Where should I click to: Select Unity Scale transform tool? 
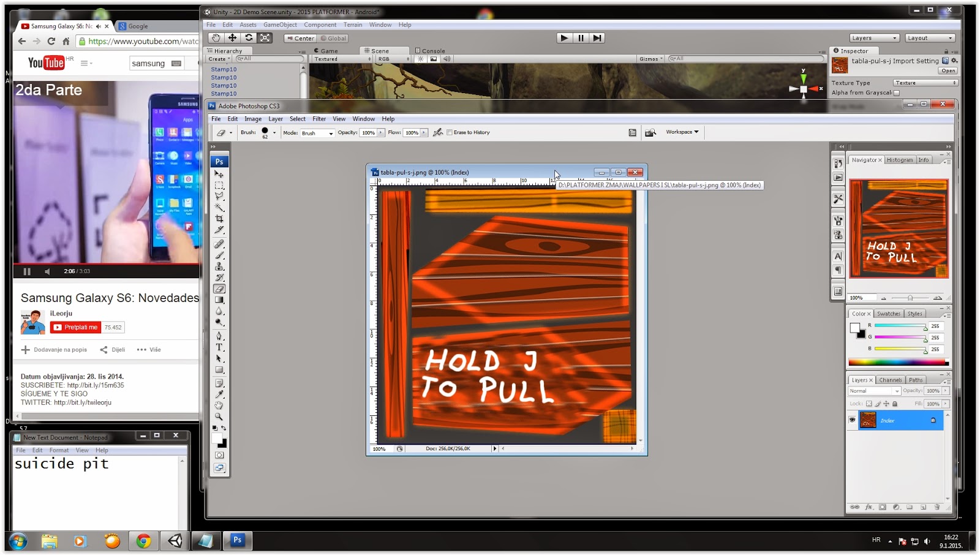click(265, 38)
